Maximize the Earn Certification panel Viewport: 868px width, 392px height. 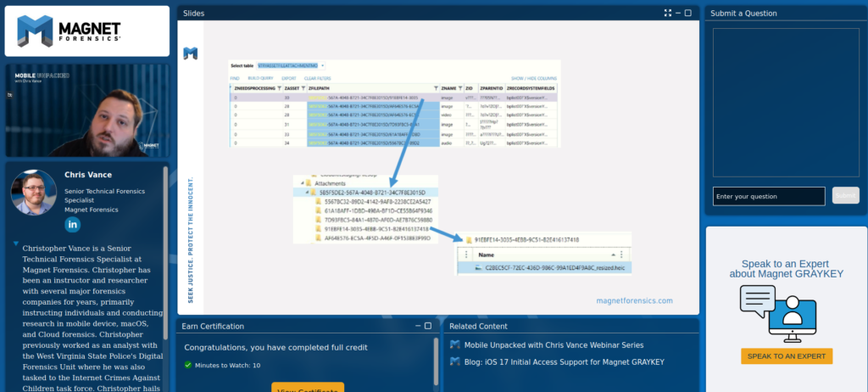[428, 326]
